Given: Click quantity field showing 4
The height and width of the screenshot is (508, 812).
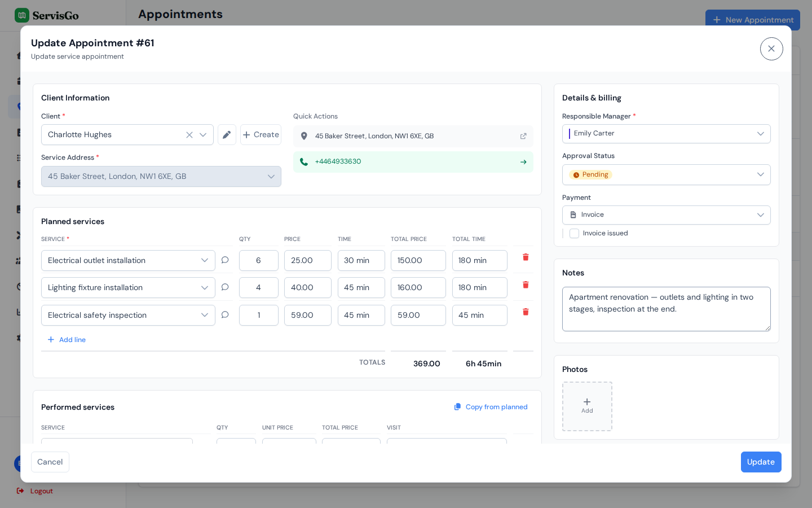Looking at the screenshot, I should [259, 288].
